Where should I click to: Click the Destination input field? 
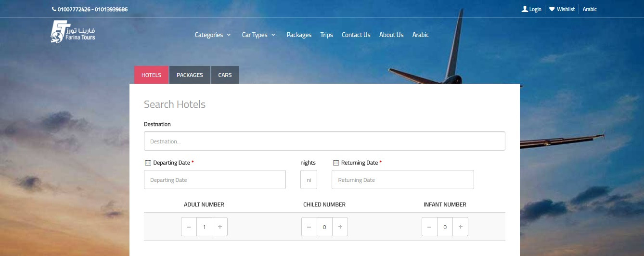tap(324, 141)
